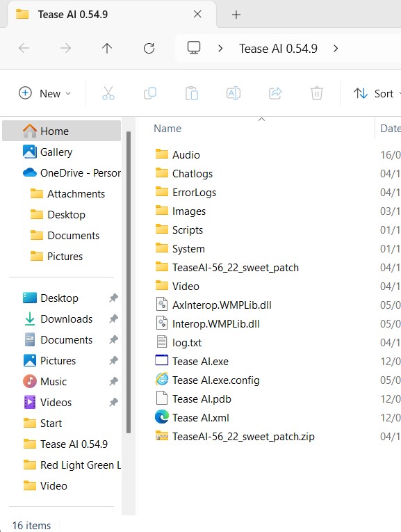Viewport: 401px width, 532px height.
Task: Click the Date column header
Action: [391, 129]
